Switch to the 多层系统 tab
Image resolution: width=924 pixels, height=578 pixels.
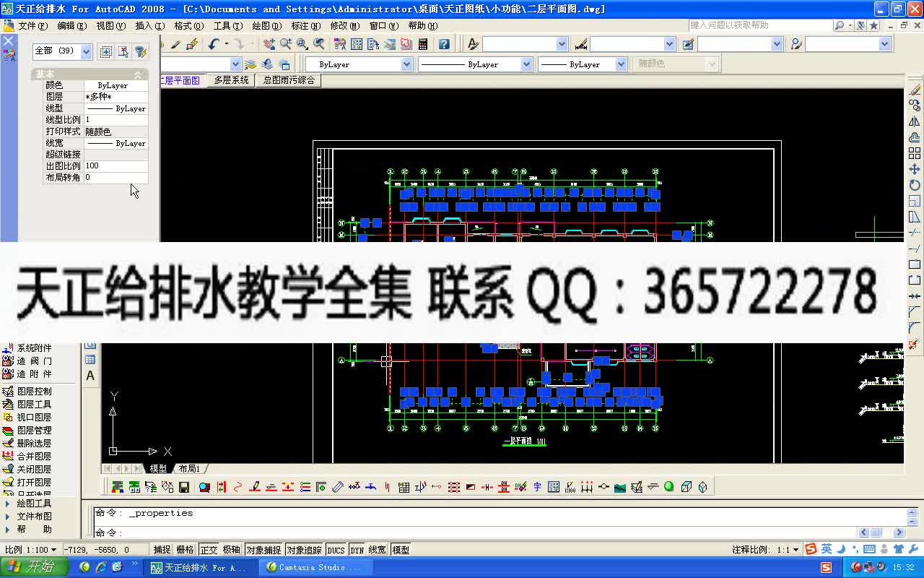(x=232, y=80)
